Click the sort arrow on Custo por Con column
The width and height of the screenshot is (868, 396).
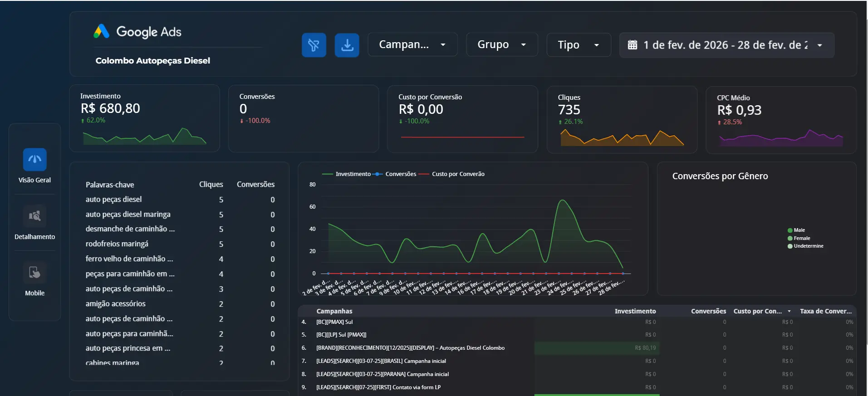coord(789,311)
